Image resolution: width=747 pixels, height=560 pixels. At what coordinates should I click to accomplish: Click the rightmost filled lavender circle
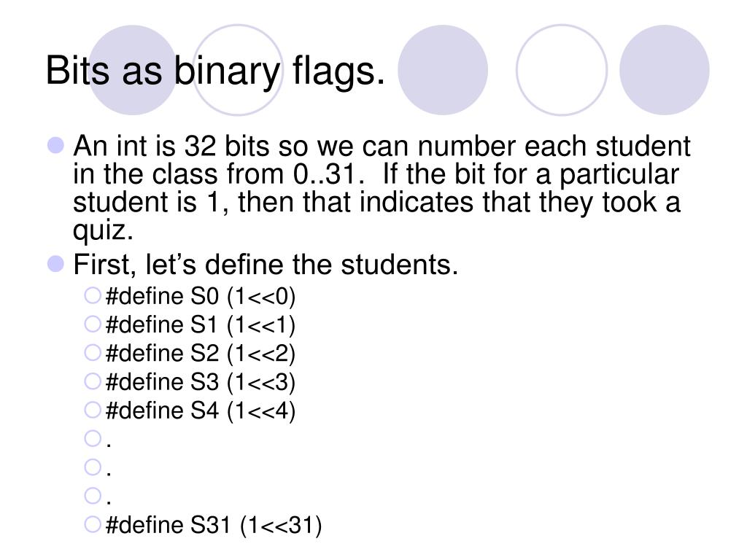(664, 70)
